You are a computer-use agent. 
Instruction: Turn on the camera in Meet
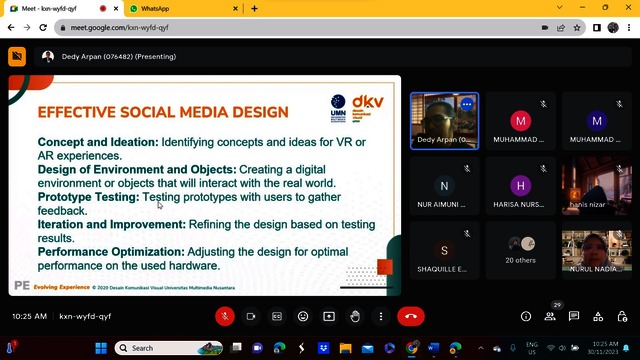[251, 316]
